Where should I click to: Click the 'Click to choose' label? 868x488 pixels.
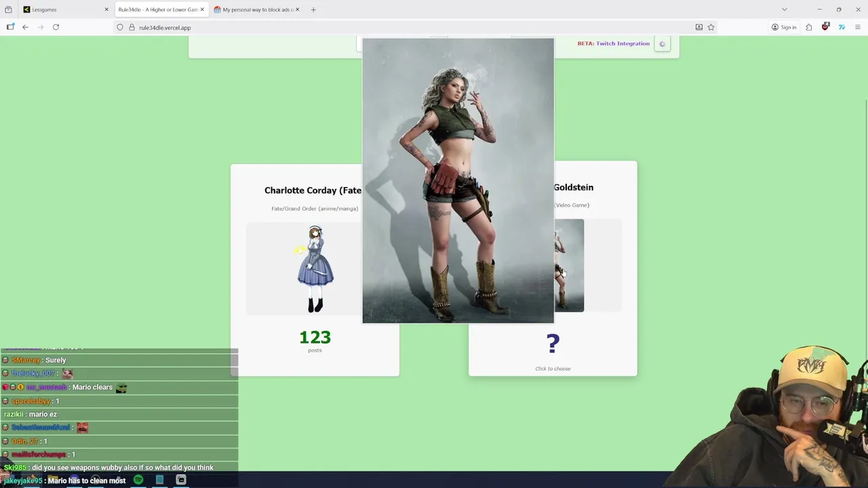coord(553,369)
